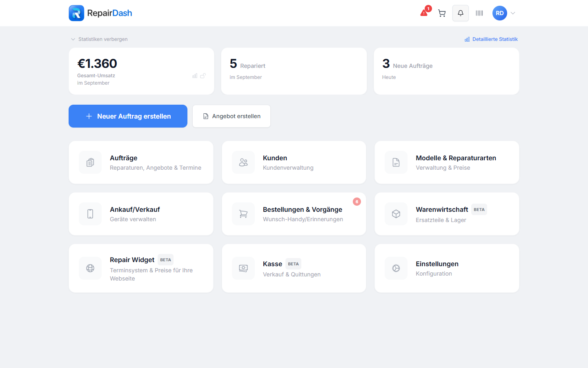Click the '5 Repariert' statistic

coord(247,64)
